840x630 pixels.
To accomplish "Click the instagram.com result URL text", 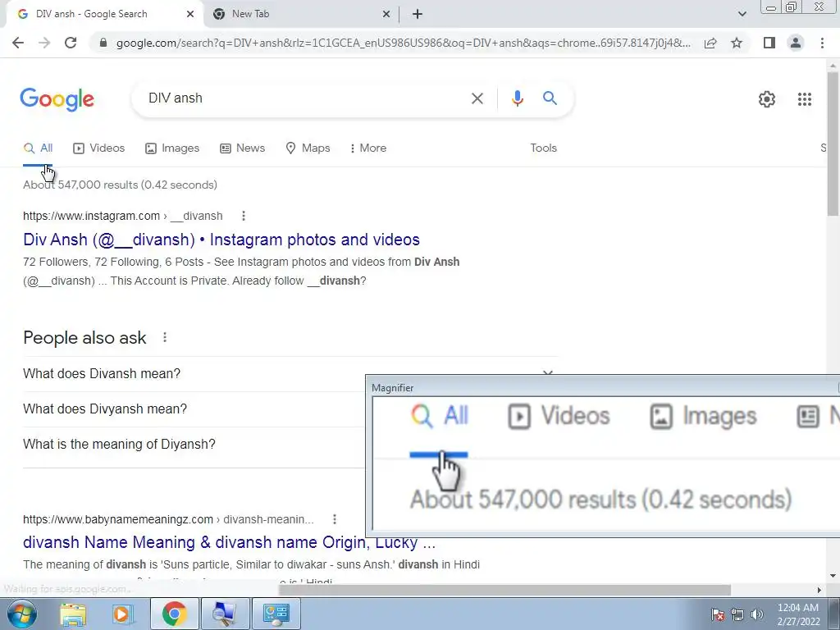I will point(123,216).
